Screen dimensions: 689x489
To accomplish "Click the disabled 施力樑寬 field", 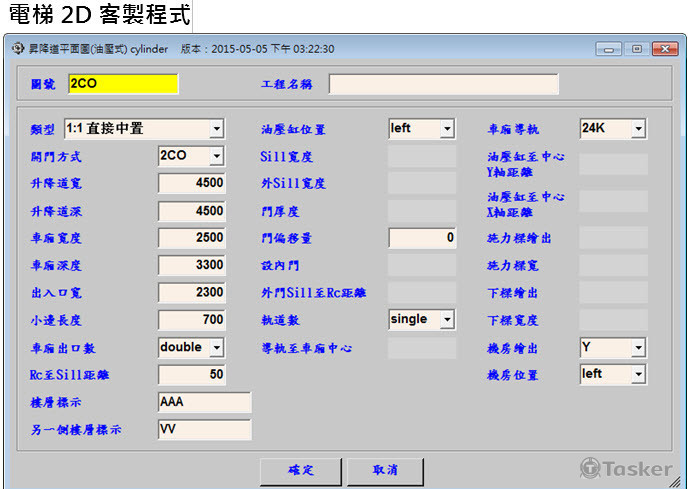I will coord(613,265).
